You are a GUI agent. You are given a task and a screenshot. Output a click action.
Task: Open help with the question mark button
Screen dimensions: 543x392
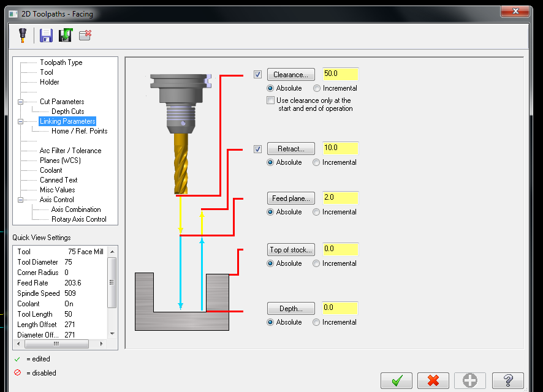(507, 380)
